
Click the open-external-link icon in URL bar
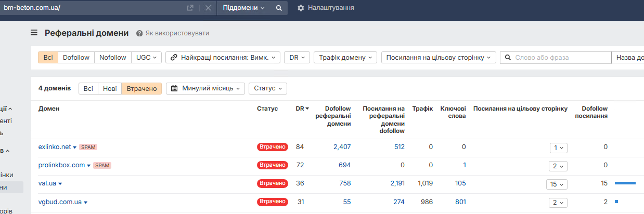pyautogui.click(x=190, y=8)
